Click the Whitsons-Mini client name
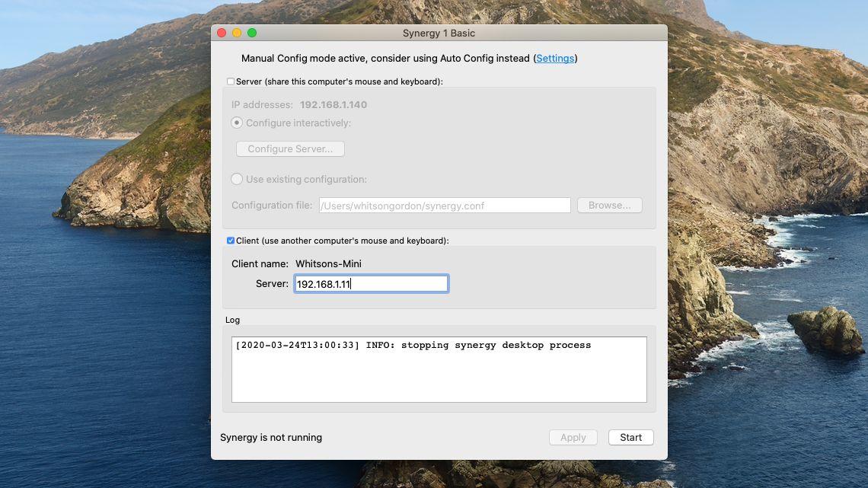The image size is (868, 488). point(328,264)
